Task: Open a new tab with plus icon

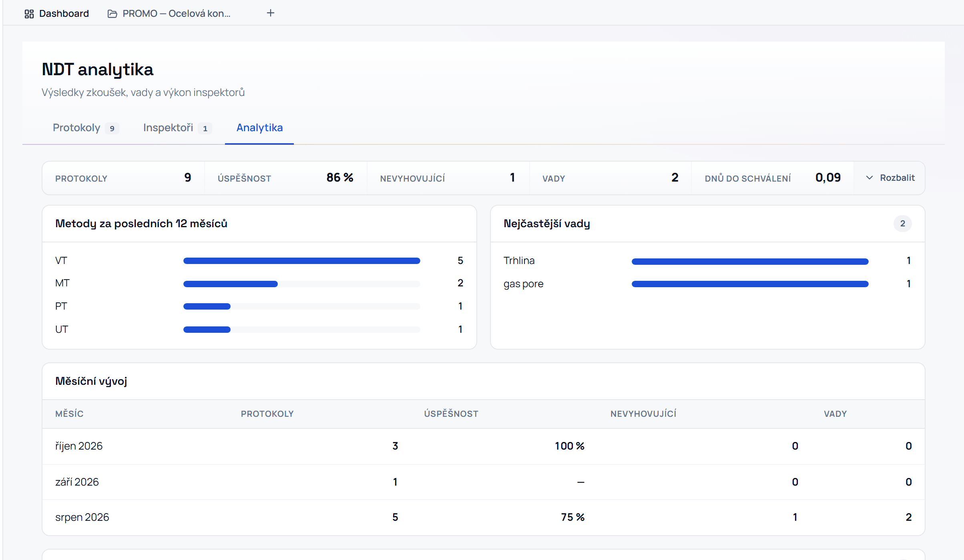Action: point(271,13)
